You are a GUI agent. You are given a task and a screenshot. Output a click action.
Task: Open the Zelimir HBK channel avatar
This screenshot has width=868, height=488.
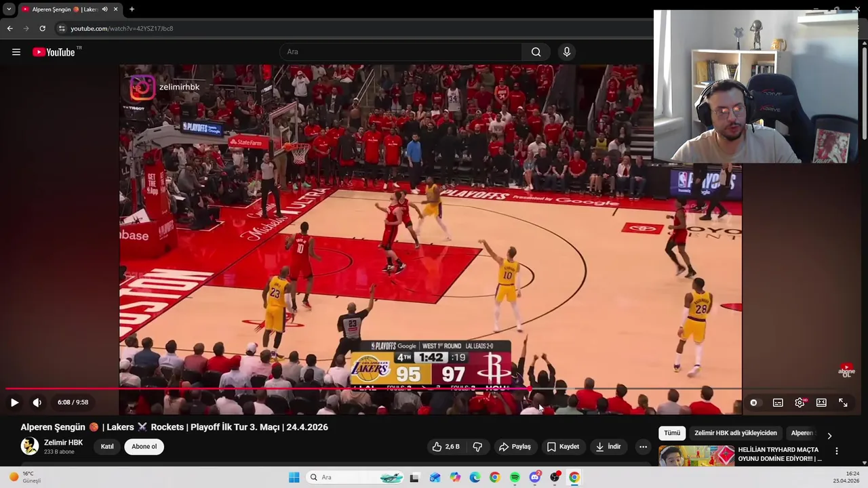click(x=30, y=446)
